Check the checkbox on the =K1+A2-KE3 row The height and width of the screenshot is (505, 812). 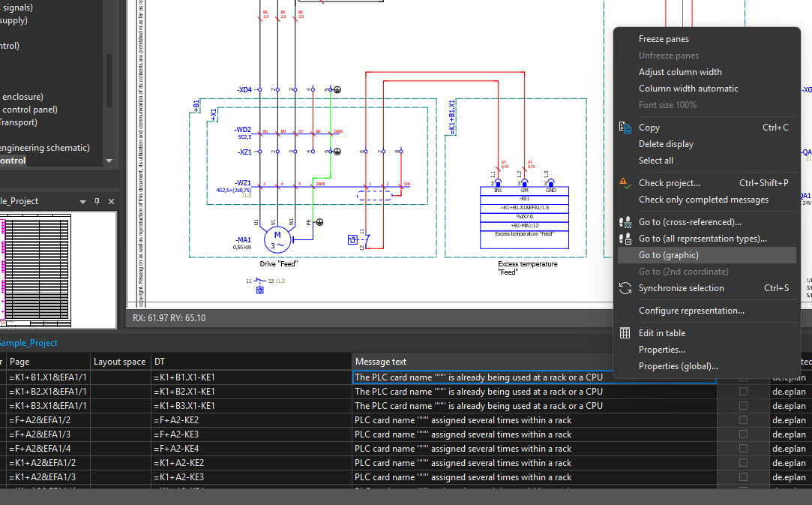point(742,477)
